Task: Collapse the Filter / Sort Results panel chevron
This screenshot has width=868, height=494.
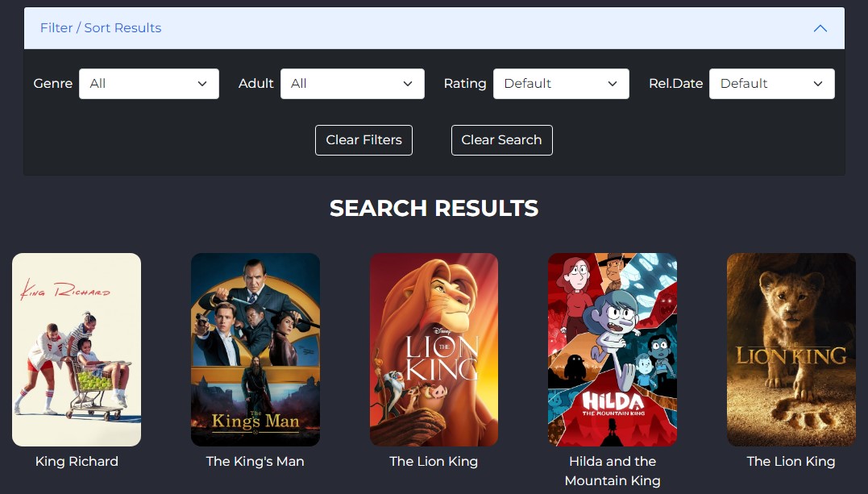Action: 820,28
